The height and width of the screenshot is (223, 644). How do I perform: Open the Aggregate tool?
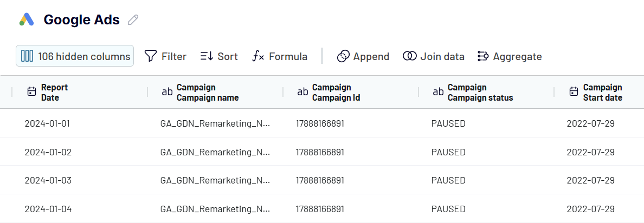[510, 56]
